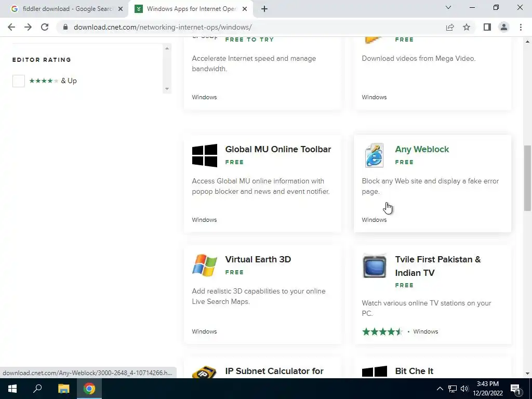Open the network status tray icon
This screenshot has width=532, height=399.
tap(453, 389)
